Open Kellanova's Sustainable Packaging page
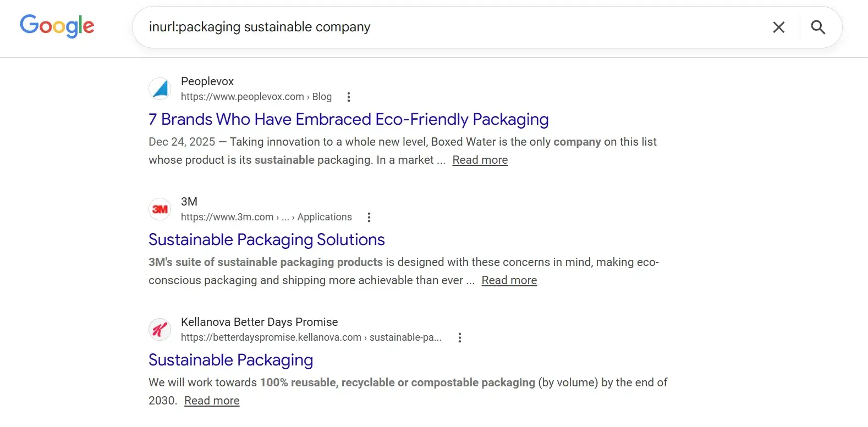This screenshot has width=868, height=427. pyautogui.click(x=230, y=360)
